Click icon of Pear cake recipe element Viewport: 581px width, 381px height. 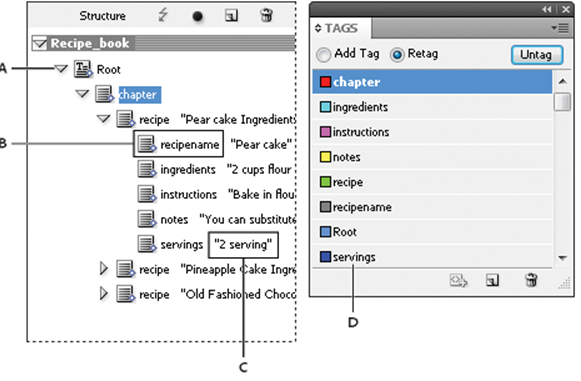point(126,119)
